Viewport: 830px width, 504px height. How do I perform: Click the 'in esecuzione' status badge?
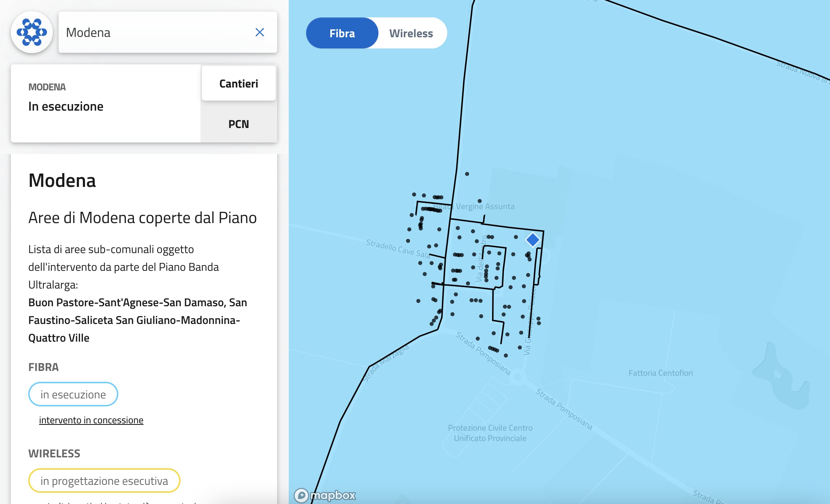[x=73, y=394]
